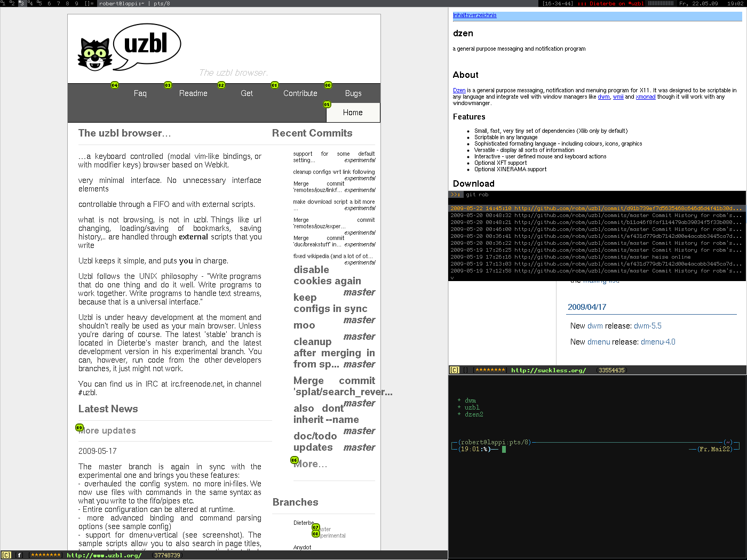Open the Get navigation link
Screen dimensions: 747x560
247,93
